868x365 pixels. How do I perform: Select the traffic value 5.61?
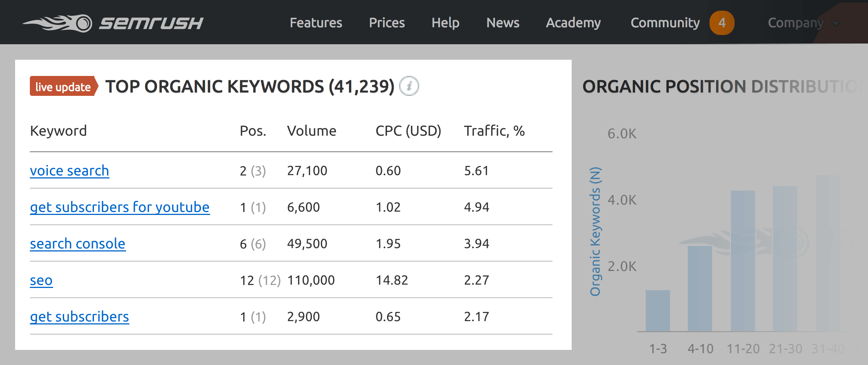[476, 171]
